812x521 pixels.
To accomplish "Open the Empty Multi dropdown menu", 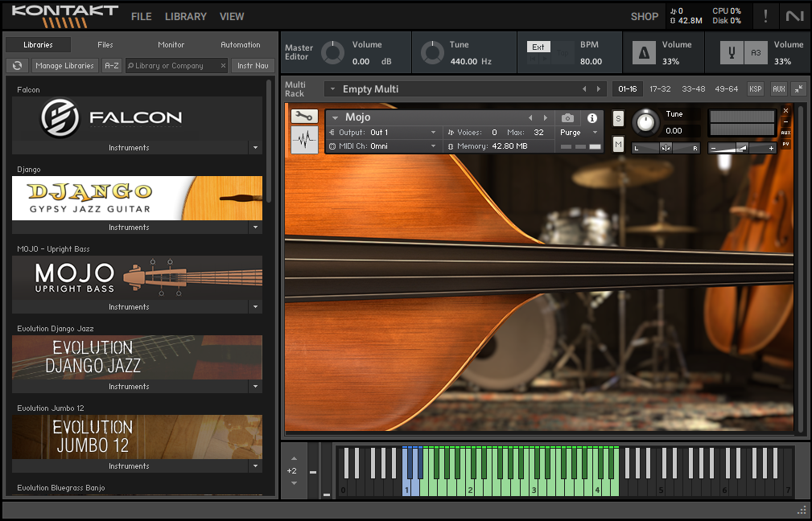I will point(332,89).
